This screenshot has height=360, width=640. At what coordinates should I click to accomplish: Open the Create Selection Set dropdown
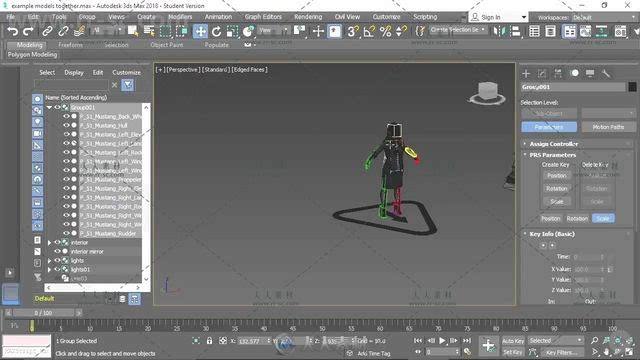pos(458,30)
